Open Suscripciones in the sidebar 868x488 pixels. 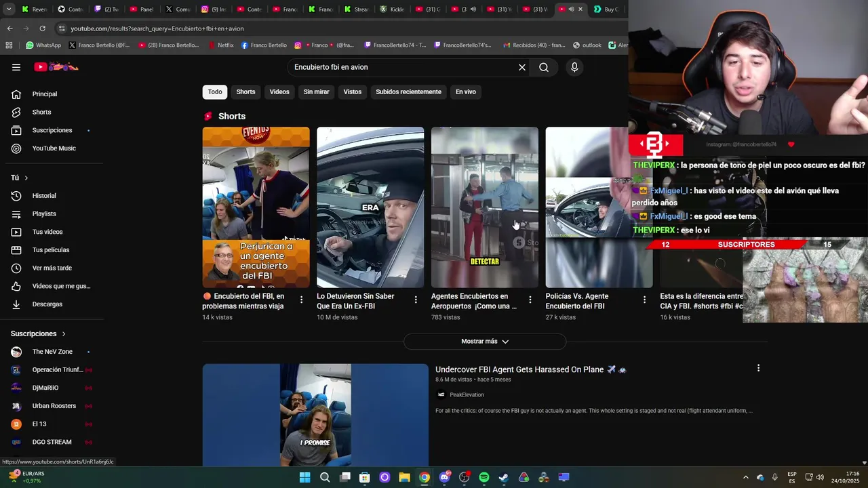[x=52, y=130]
